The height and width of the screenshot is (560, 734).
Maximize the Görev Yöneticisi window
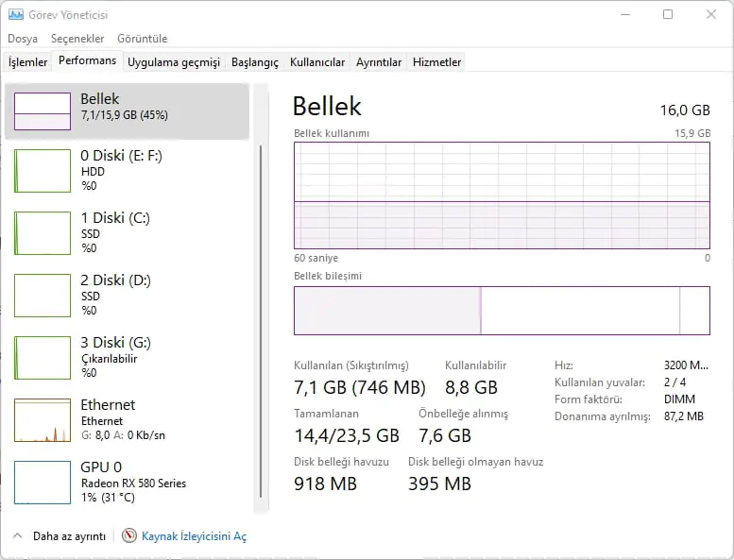(668, 14)
